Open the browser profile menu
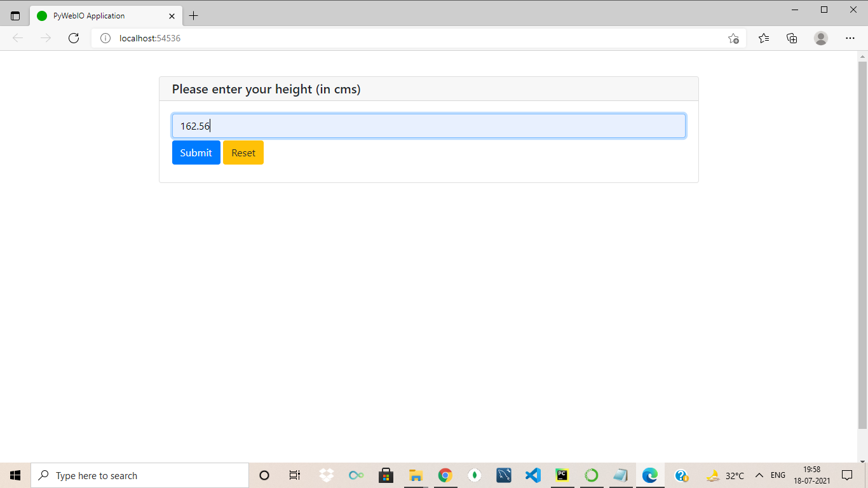868x488 pixels. pyautogui.click(x=821, y=38)
